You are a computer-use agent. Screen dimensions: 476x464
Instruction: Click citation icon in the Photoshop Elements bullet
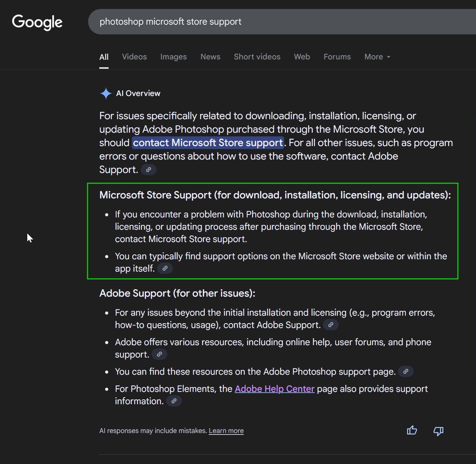click(x=174, y=400)
